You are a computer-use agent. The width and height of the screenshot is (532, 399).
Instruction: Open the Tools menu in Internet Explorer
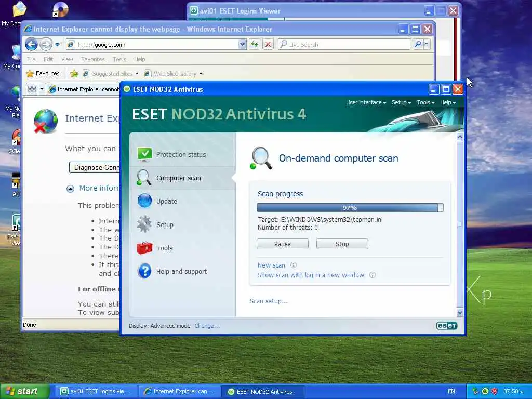click(119, 59)
